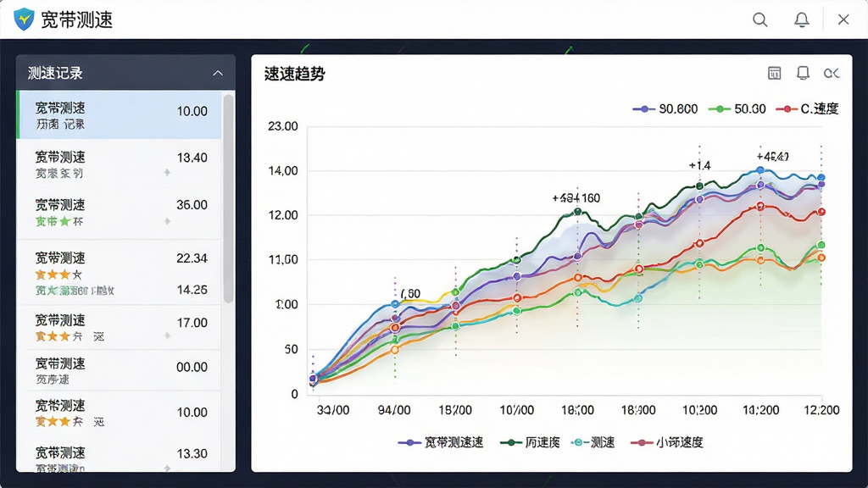Image resolution: width=868 pixels, height=488 pixels.
Task: Click star rating in the 22.34 row
Action: click(58, 274)
